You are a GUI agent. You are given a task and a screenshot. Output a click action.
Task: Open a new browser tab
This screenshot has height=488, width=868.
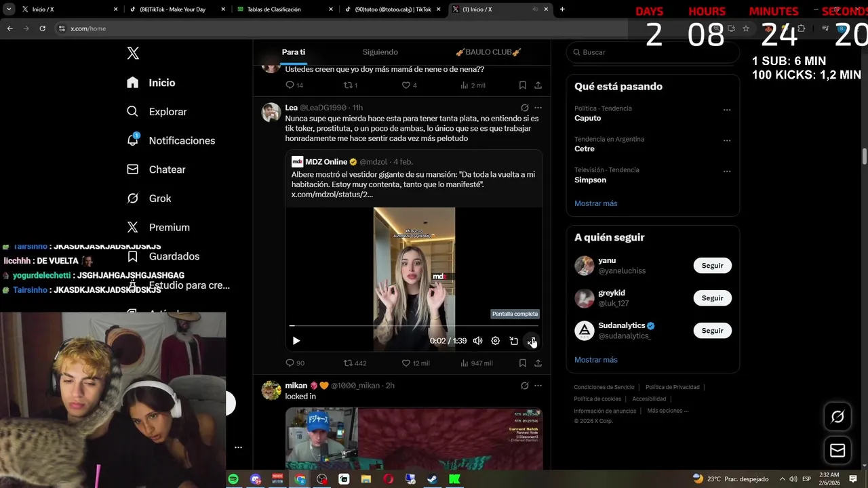pos(562,9)
